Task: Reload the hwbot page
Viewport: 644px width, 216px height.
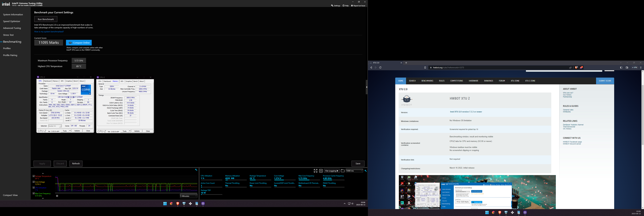Action: [x=380, y=67]
